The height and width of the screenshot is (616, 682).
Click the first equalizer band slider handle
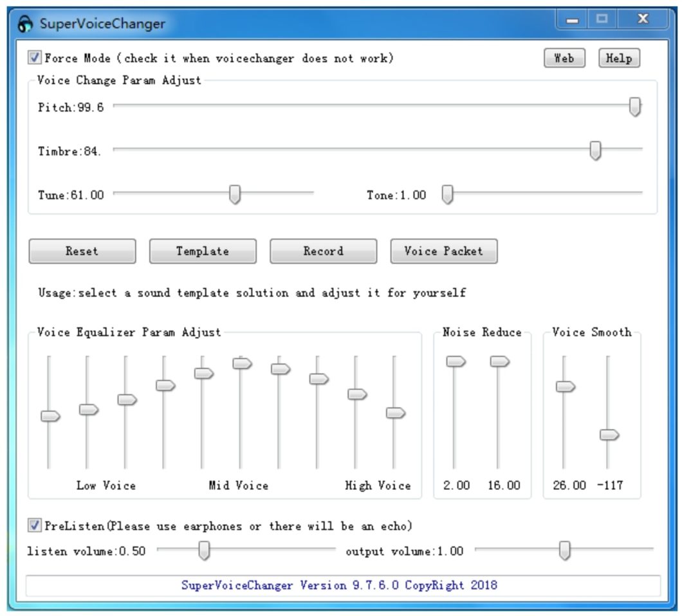(50, 416)
